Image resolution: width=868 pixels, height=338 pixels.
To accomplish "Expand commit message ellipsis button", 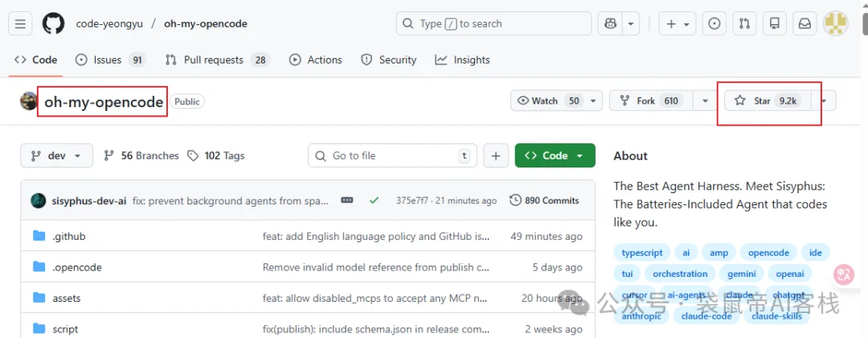I will click(x=347, y=200).
